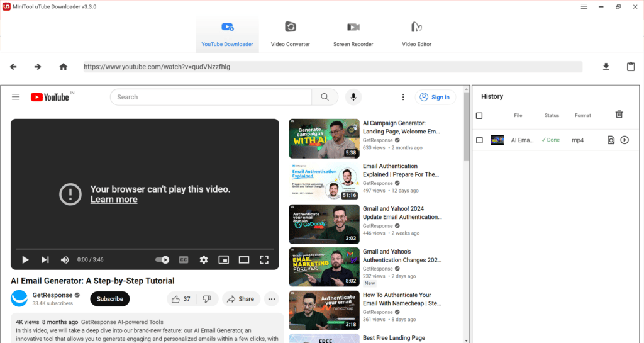The width and height of the screenshot is (644, 343).
Task: Play the downloaded AI Ema... file
Action: [625, 140]
